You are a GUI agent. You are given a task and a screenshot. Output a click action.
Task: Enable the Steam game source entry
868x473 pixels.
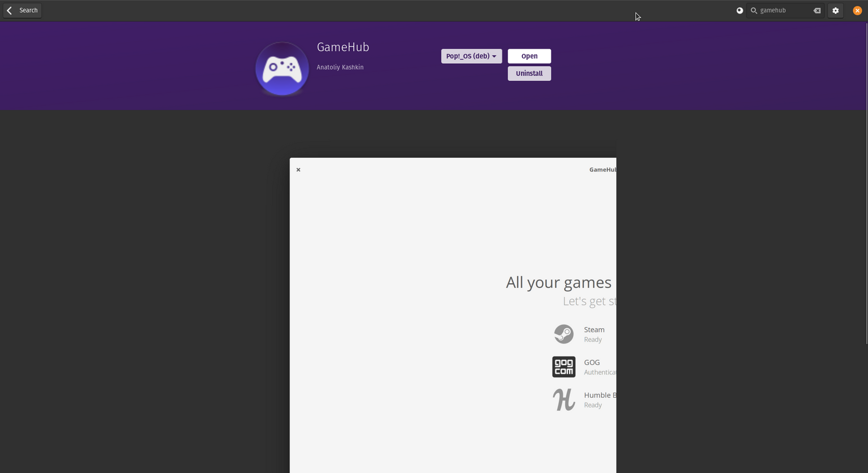tap(594, 334)
